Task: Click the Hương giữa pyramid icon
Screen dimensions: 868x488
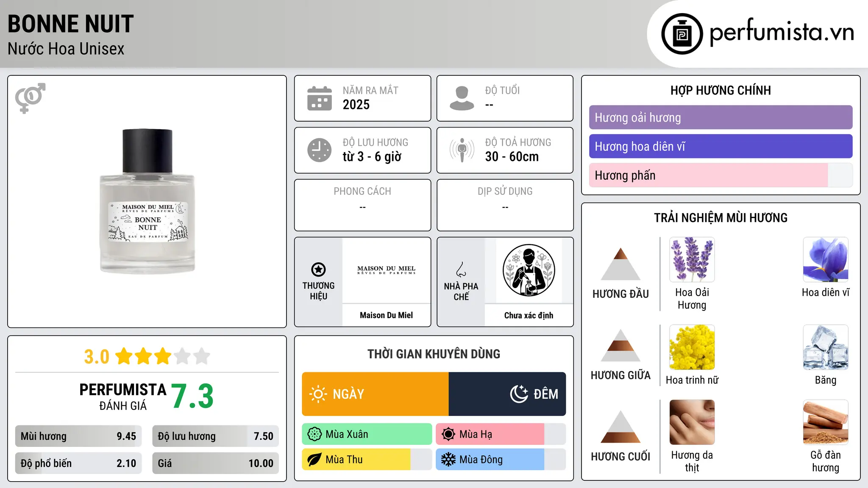Action: tap(620, 345)
